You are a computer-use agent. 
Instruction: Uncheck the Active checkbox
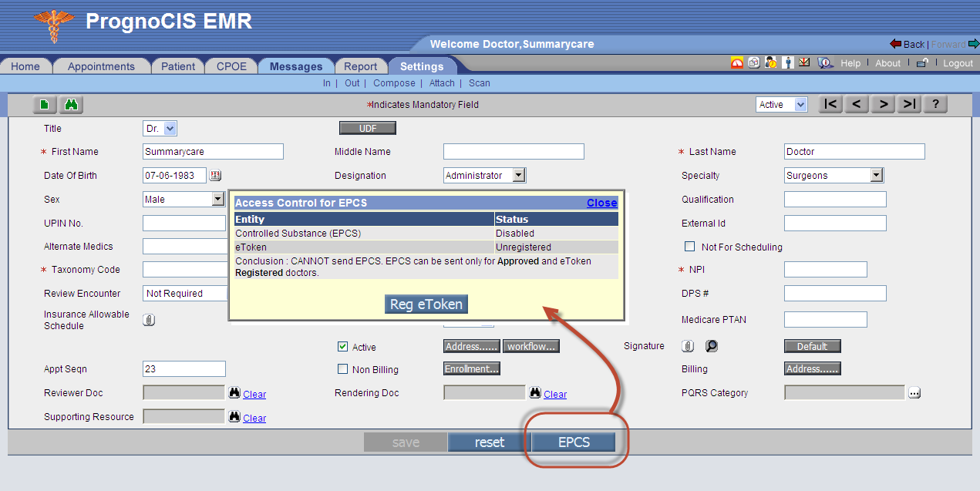pyautogui.click(x=343, y=347)
